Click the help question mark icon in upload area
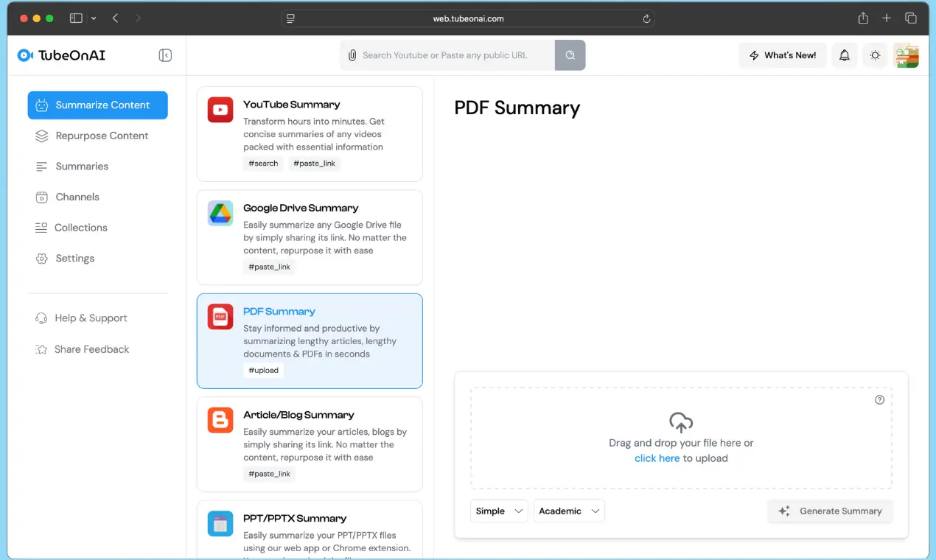The width and height of the screenshot is (936, 560). (x=879, y=400)
